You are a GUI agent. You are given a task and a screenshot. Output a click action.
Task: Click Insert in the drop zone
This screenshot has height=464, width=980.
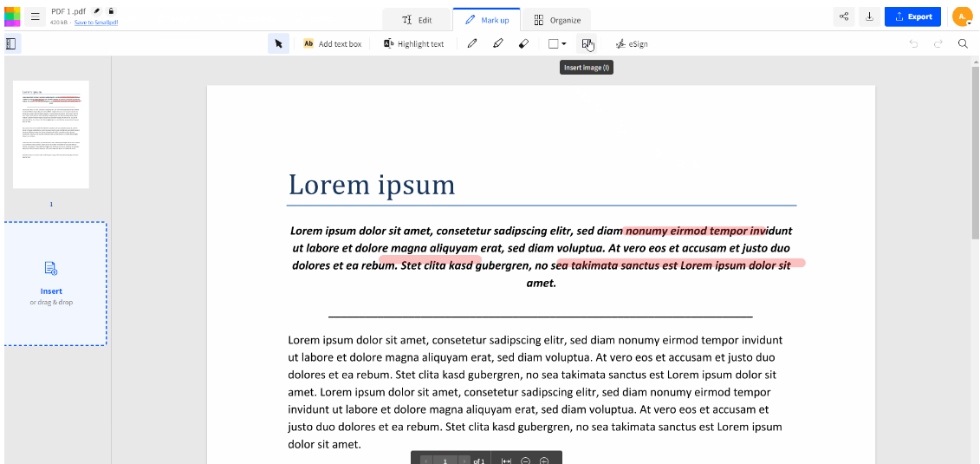pyautogui.click(x=51, y=291)
